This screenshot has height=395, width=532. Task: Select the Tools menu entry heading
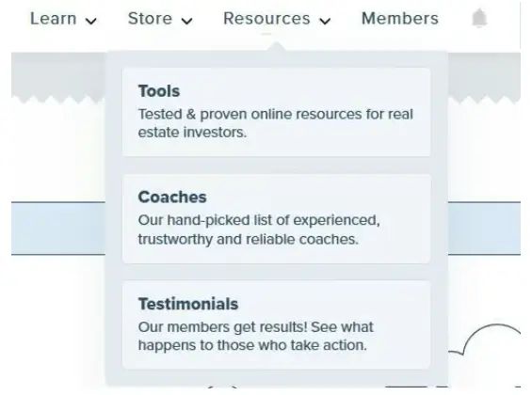pos(159,91)
